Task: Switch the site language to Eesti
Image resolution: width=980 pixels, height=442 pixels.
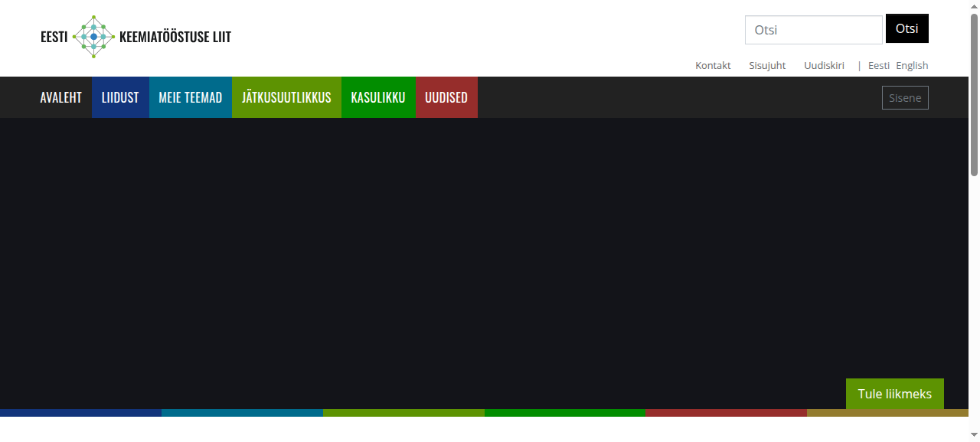Action: (x=879, y=66)
